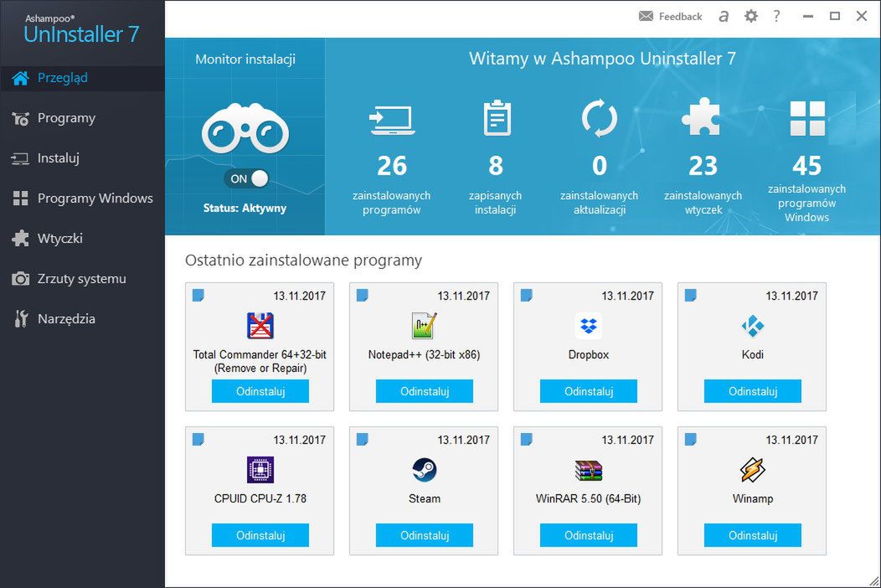Click the Winamp lightning icon
The height and width of the screenshot is (588, 881).
pos(752,470)
